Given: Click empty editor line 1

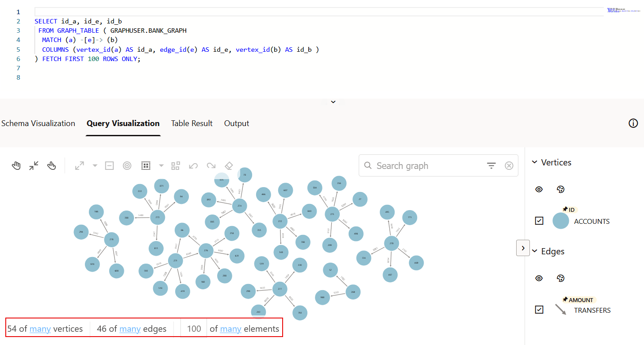Looking at the screenshot, I should [x=318, y=12].
